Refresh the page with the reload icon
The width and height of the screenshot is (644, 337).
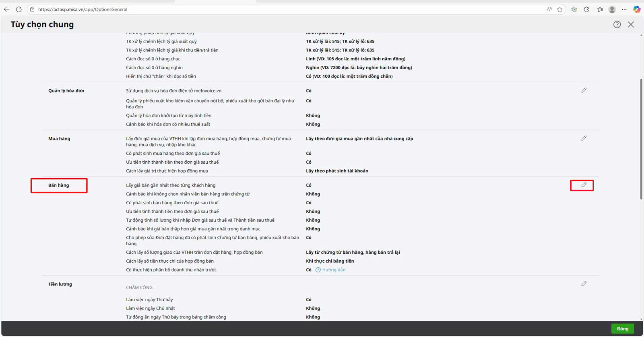coord(19,9)
